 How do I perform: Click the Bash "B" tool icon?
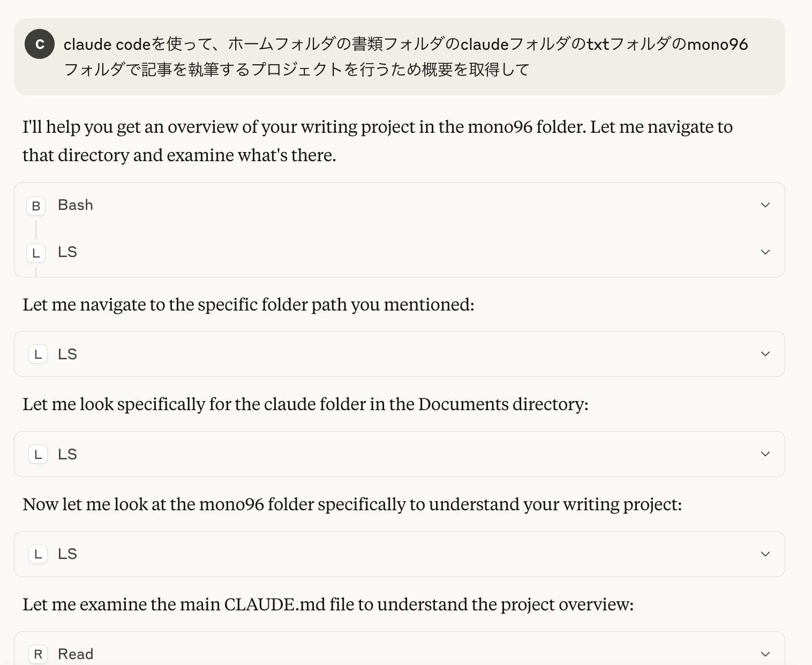(36, 206)
